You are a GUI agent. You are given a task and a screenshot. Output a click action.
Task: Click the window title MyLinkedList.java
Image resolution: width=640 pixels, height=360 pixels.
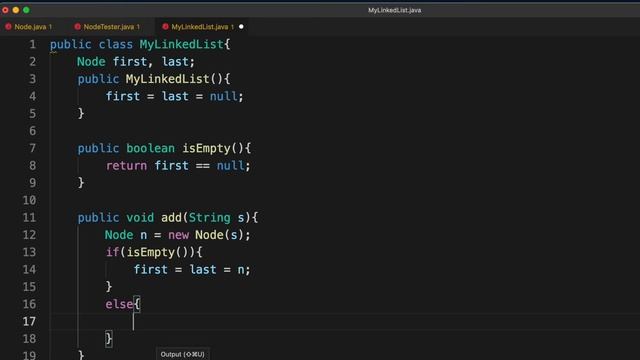pyautogui.click(x=394, y=10)
